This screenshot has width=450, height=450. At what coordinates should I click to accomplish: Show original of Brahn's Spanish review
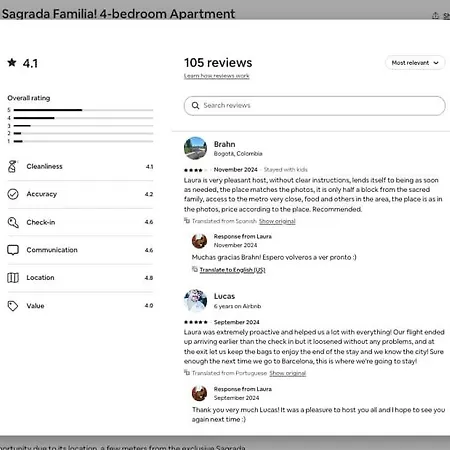[x=277, y=221]
